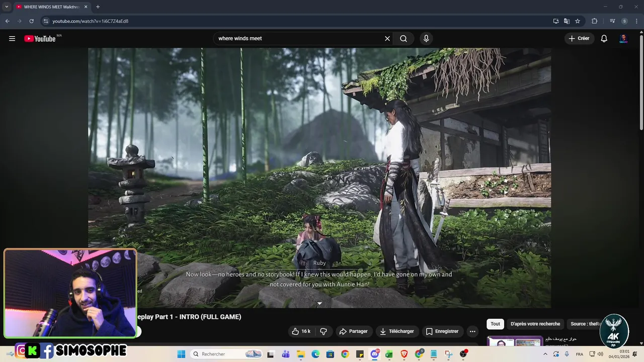
Task: Open the YouTube guide hamburger menu
Action: point(12,39)
